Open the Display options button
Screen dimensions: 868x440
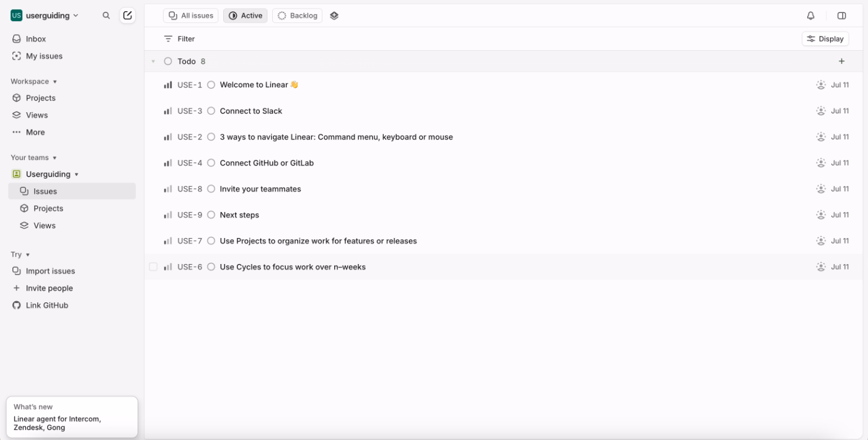pos(825,38)
